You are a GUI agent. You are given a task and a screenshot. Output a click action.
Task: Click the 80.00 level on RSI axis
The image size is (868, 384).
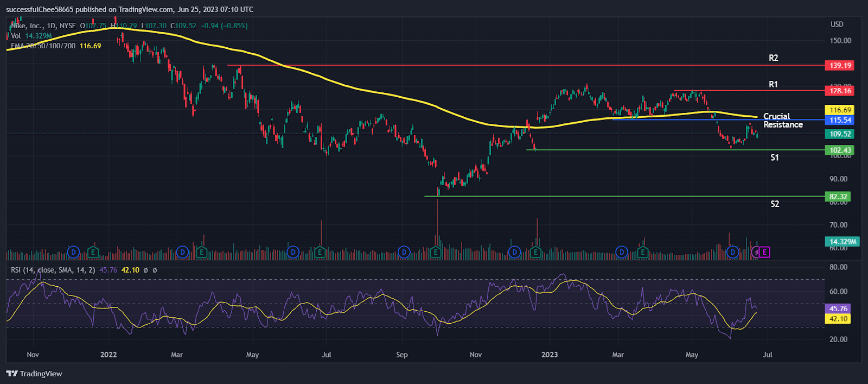(x=839, y=267)
